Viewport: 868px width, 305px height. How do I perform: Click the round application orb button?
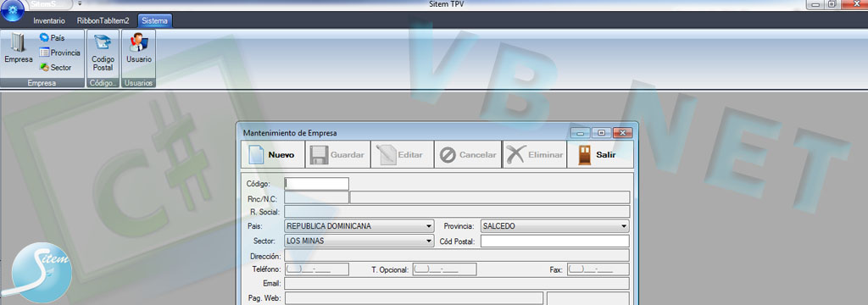pos(12,8)
